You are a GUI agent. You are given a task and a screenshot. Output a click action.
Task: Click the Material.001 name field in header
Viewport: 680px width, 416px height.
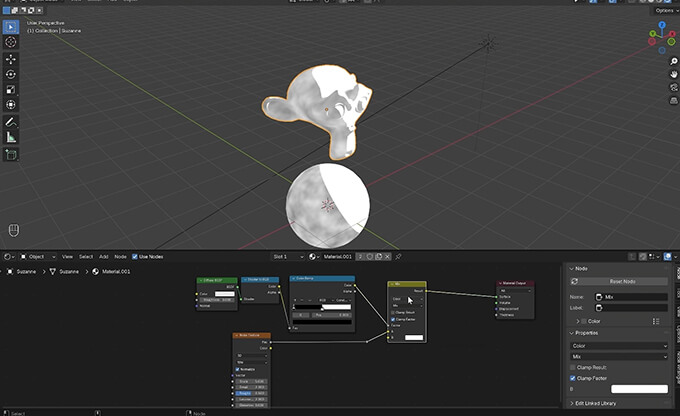click(x=338, y=257)
